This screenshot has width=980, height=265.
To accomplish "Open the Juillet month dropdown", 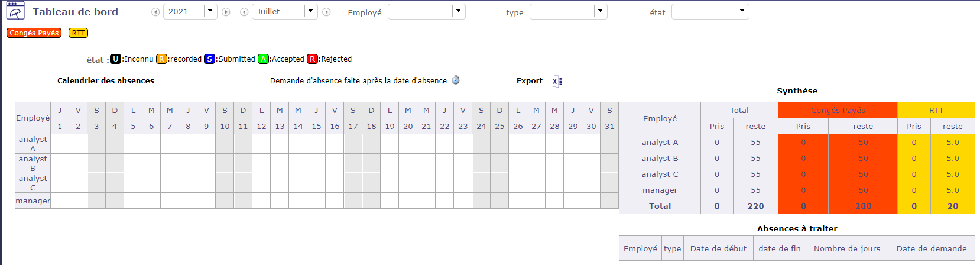I will [x=311, y=11].
